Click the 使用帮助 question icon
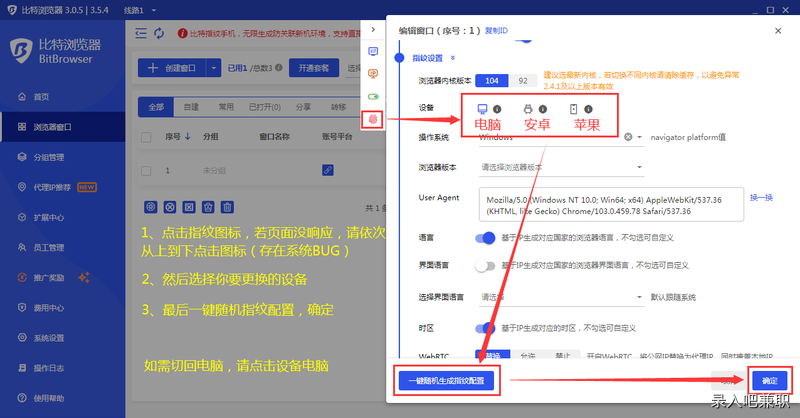This screenshot has height=418, width=800. [22, 398]
